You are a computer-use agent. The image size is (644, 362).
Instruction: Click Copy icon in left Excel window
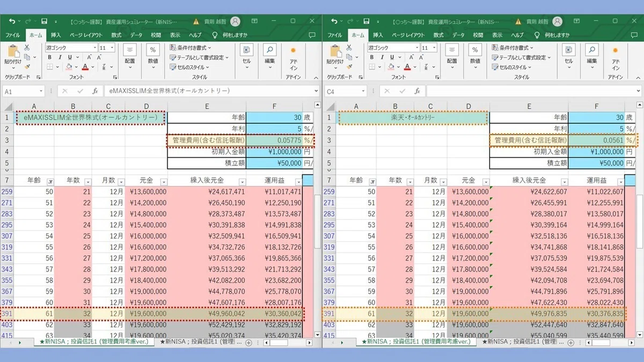pos(26,57)
